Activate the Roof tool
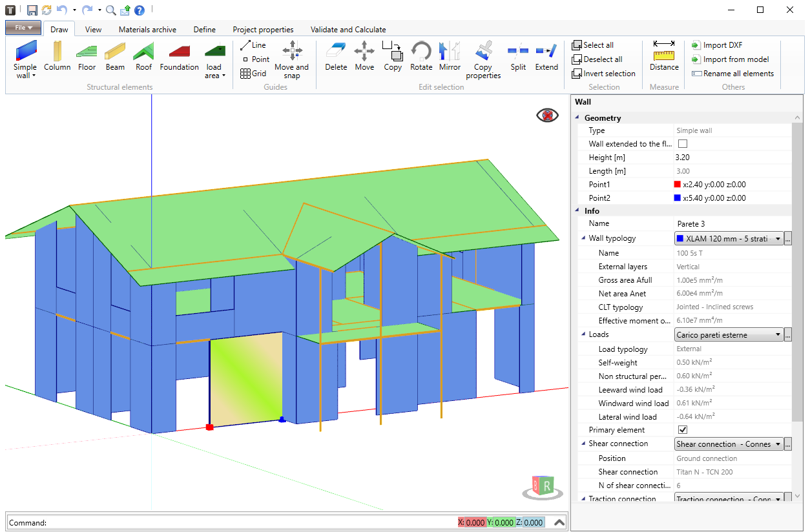Viewport: 810px width, 532px height. click(143, 56)
